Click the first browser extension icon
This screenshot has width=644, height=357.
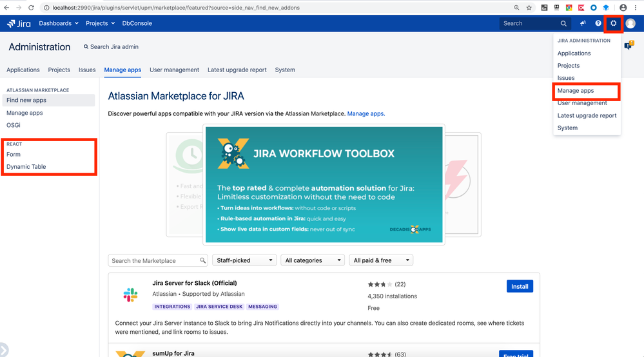pyautogui.click(x=544, y=7)
